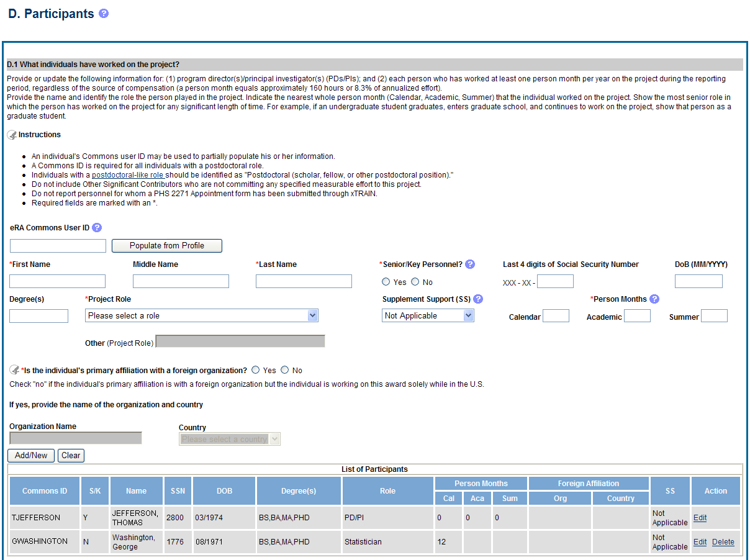Click the Instructions pencil icon

point(12,135)
